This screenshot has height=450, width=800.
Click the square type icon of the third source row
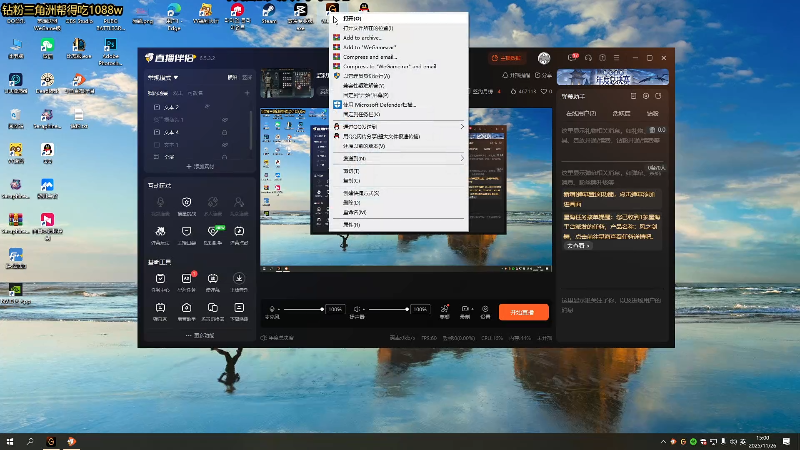click(157, 132)
